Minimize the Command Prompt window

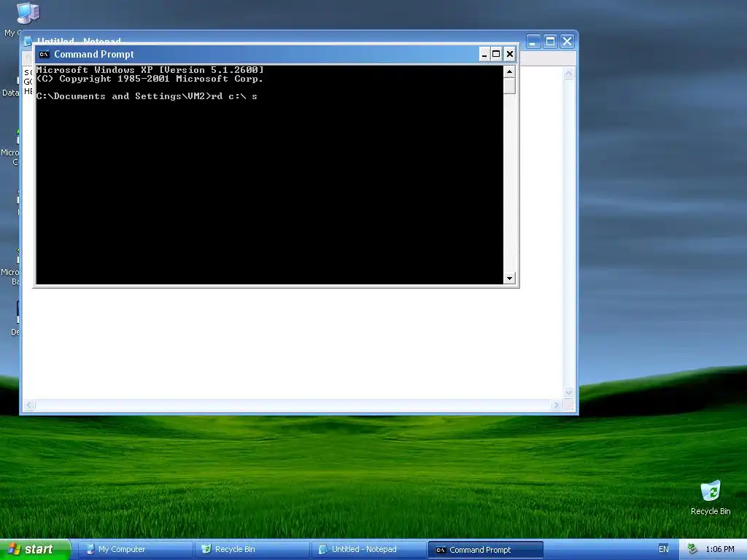484,54
